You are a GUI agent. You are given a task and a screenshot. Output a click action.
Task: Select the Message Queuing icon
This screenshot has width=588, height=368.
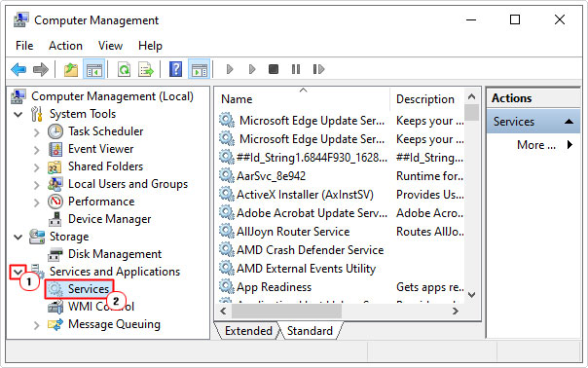(x=55, y=324)
